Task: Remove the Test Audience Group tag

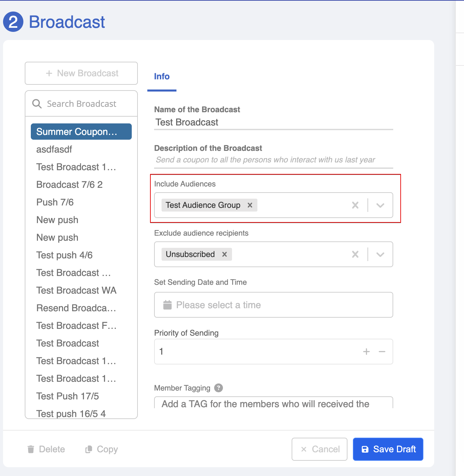Action: coord(250,205)
